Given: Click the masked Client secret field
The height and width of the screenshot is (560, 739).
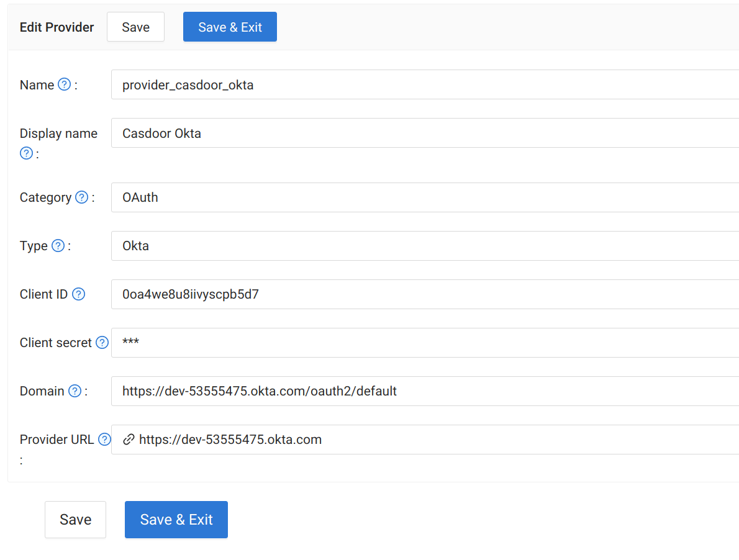Looking at the screenshot, I should point(373,342).
